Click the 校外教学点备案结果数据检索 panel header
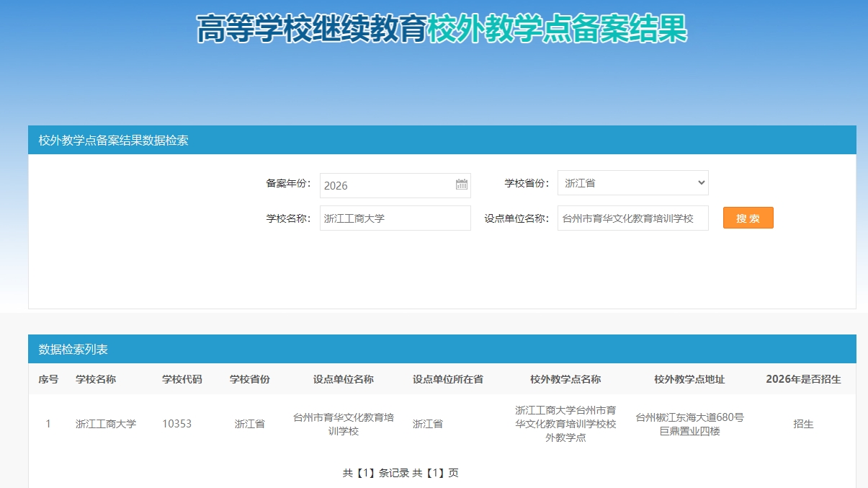This screenshot has height=488, width=868. pos(442,140)
